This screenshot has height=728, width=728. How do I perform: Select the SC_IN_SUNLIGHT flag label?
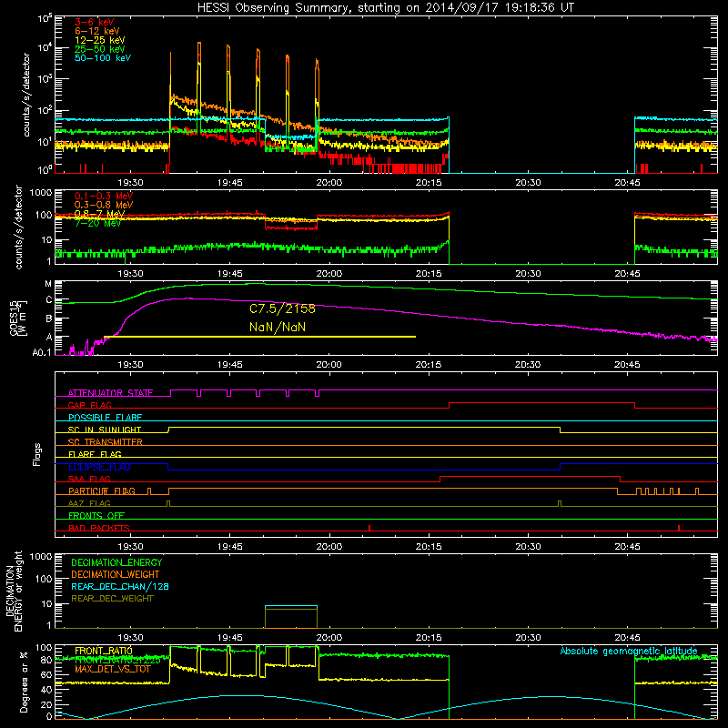(x=105, y=430)
